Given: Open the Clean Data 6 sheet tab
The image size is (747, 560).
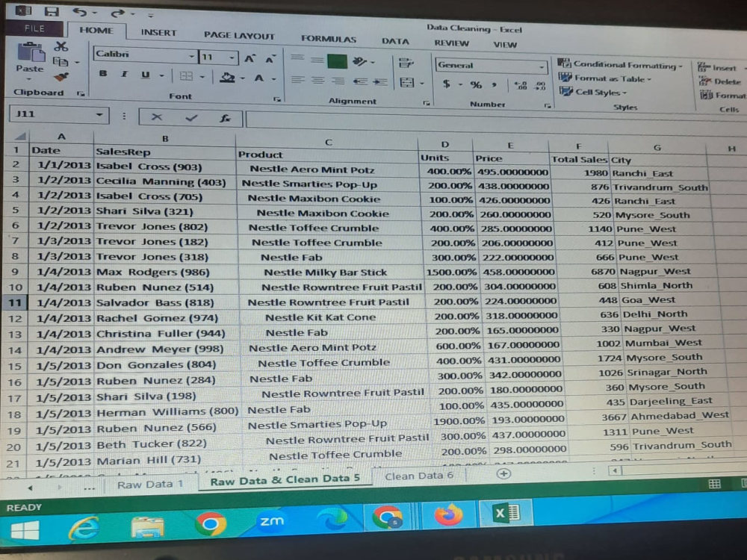Looking at the screenshot, I should click(418, 476).
